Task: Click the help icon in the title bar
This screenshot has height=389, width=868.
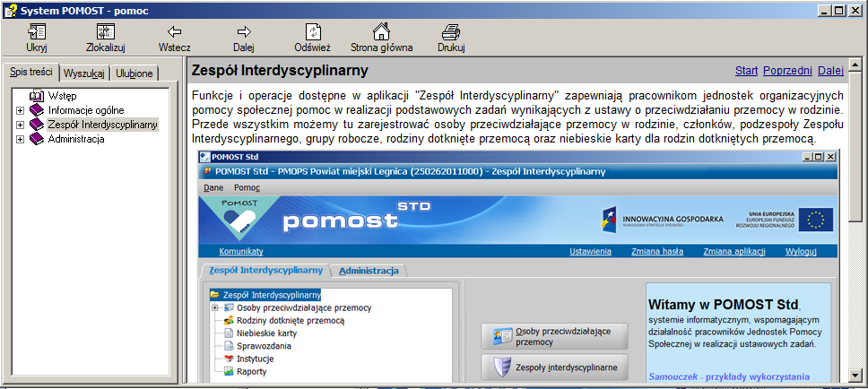Action: click(11, 11)
